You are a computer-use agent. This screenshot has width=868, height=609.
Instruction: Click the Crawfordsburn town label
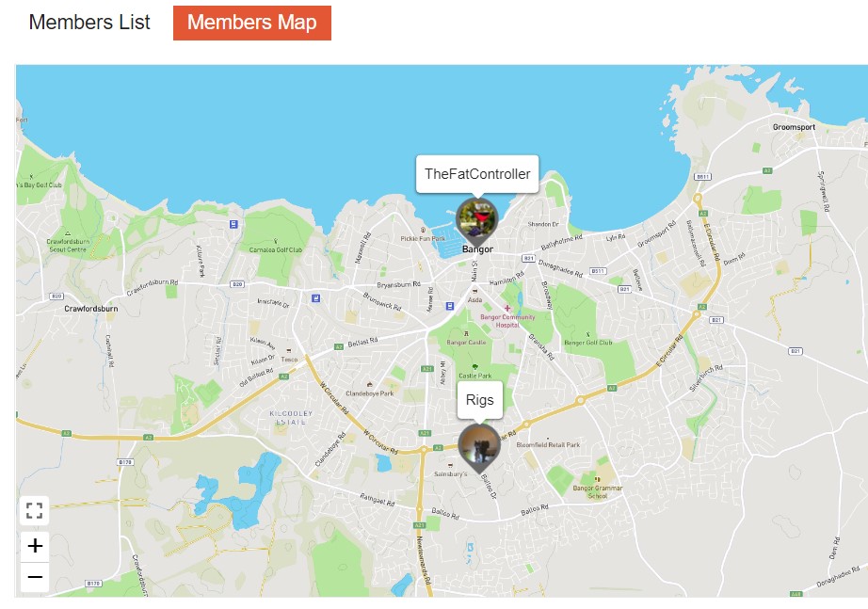pos(90,309)
